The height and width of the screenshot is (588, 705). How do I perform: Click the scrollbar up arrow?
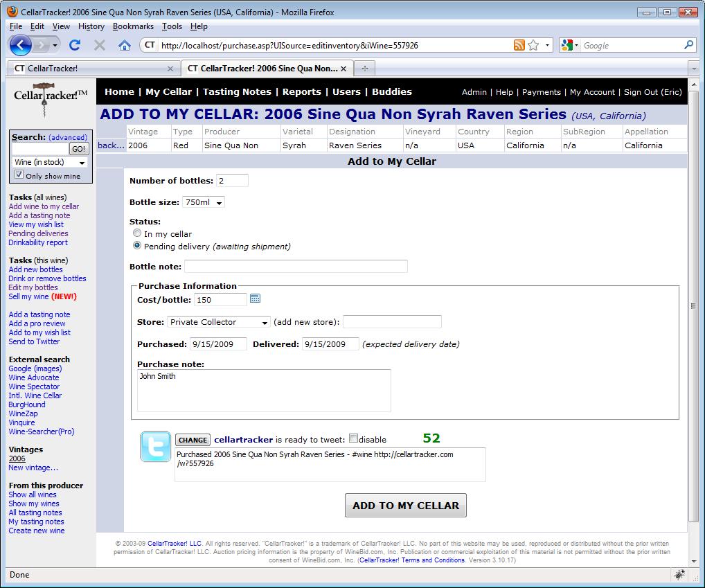tap(693, 84)
